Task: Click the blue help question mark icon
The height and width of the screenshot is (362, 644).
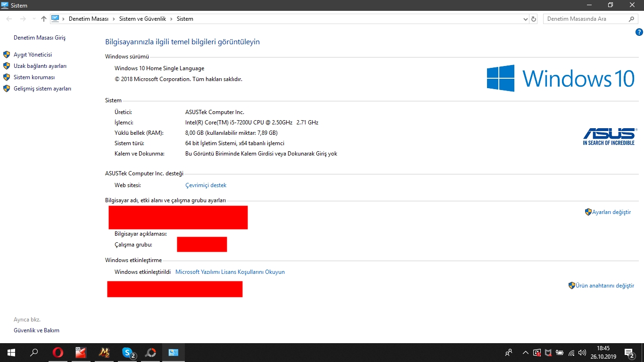Action: pyautogui.click(x=639, y=32)
